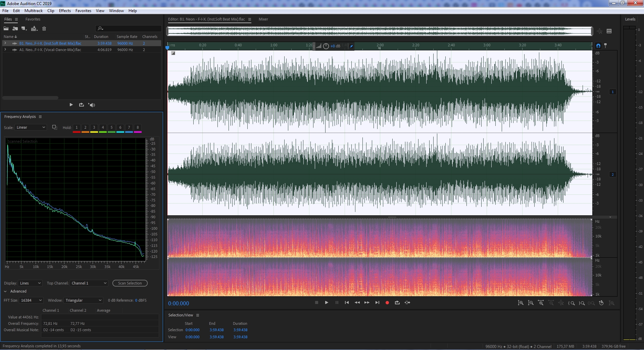This screenshot has height=350, width=644.
Task: Click the magenta Hold 8 color bar
Action: [138, 132]
